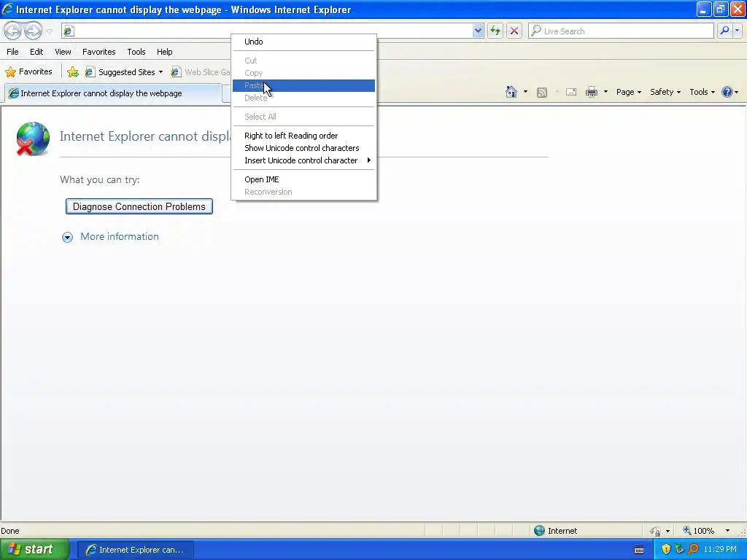The image size is (747, 560).
Task: Click the Read Mail icon
Action: coord(571,92)
